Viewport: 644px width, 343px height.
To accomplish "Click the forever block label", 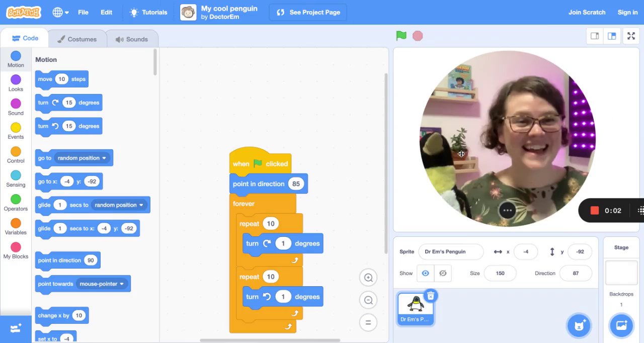I will click(x=244, y=204).
